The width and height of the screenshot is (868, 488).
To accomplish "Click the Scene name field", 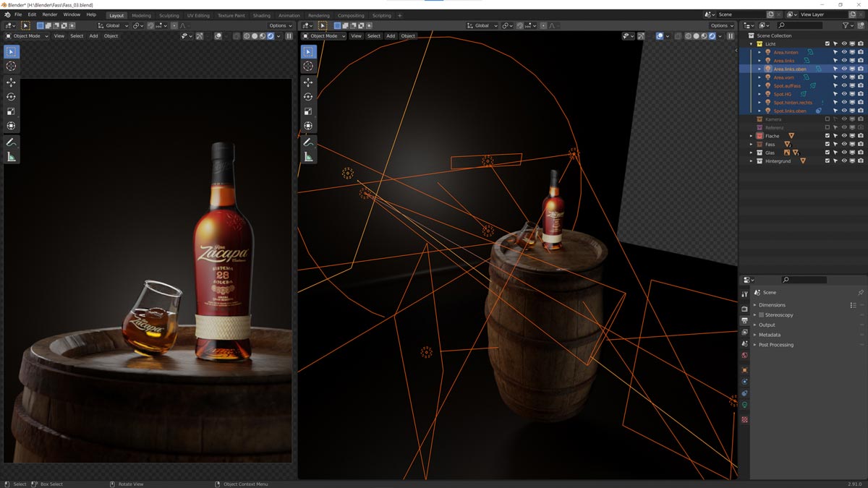I will pyautogui.click(x=741, y=14).
